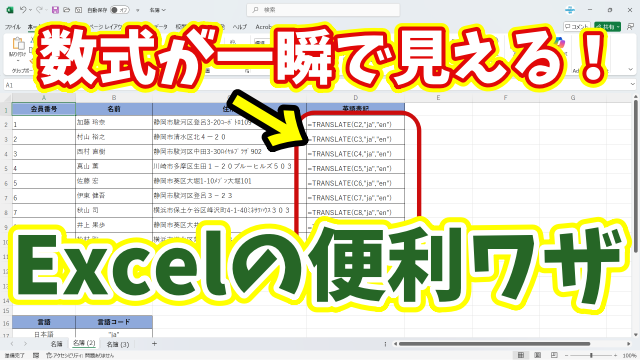Select the 会員番号 header cell
The image size is (640, 360).
pyautogui.click(x=44, y=109)
